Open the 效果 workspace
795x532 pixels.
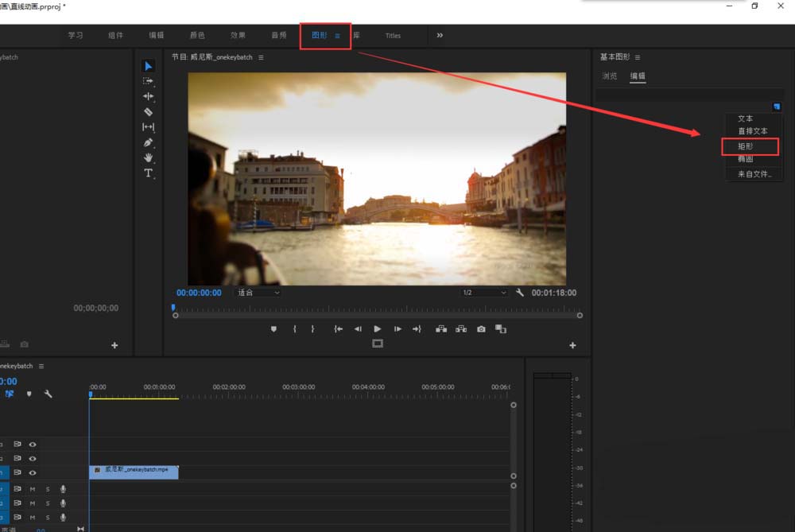(x=238, y=35)
